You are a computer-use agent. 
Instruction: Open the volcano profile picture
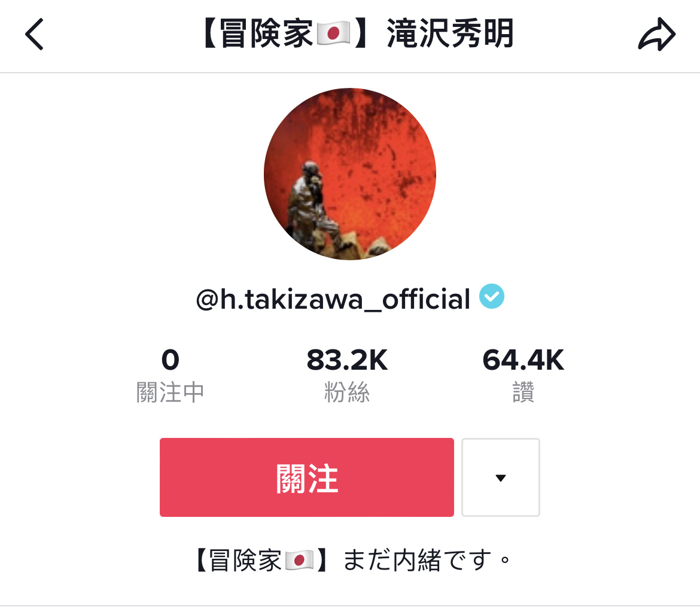(350, 174)
